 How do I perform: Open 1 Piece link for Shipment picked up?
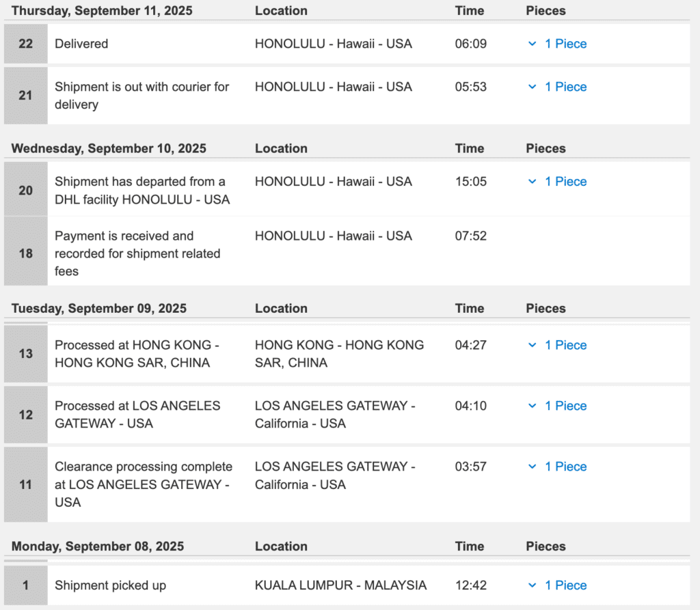565,585
